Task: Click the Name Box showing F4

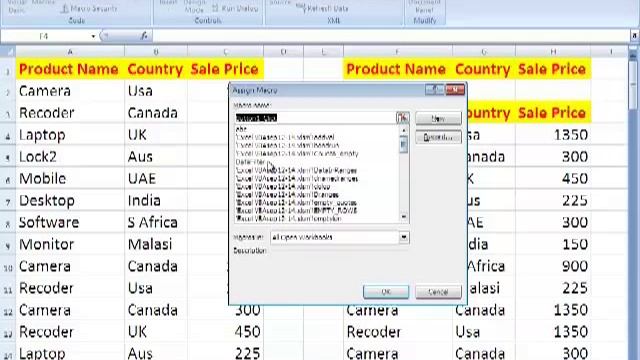Action: 45,36
